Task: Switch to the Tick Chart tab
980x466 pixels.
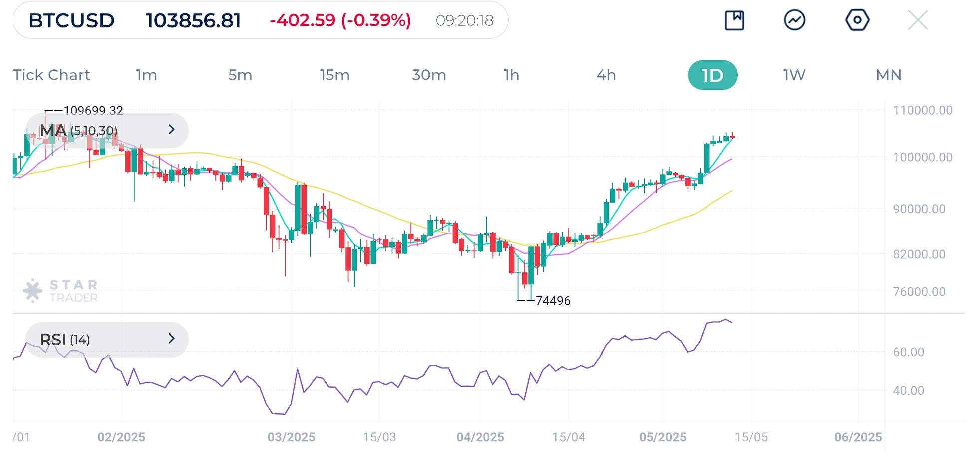Action: point(51,75)
